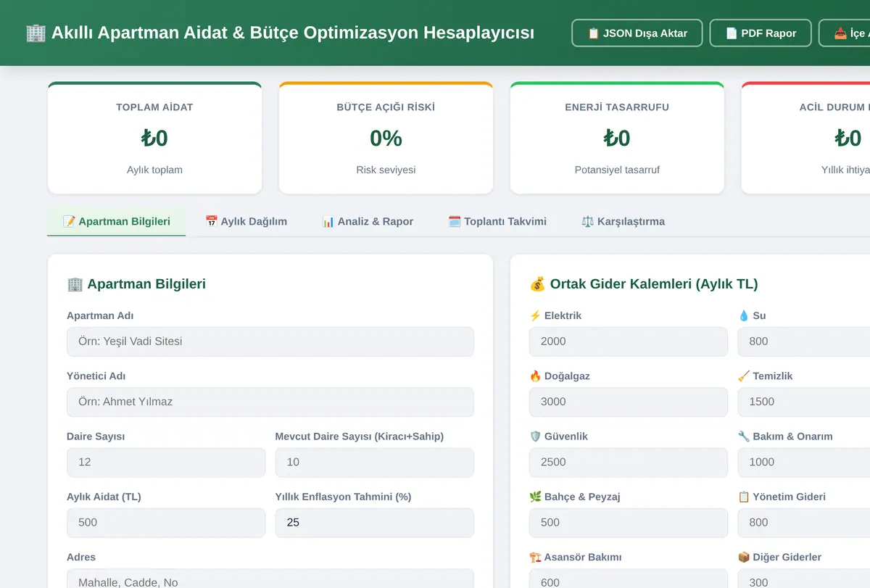Click the document icon on PDF Rapor
The image size is (870, 588).
coord(731,33)
